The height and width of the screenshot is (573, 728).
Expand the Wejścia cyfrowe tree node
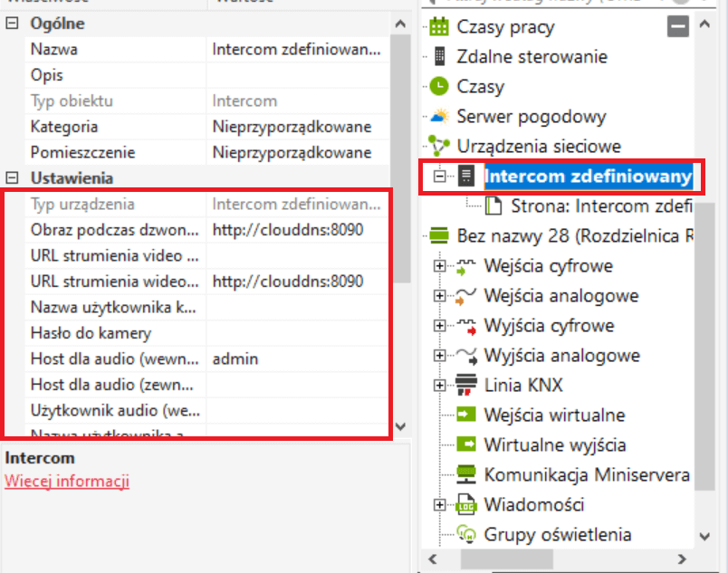coord(441,266)
